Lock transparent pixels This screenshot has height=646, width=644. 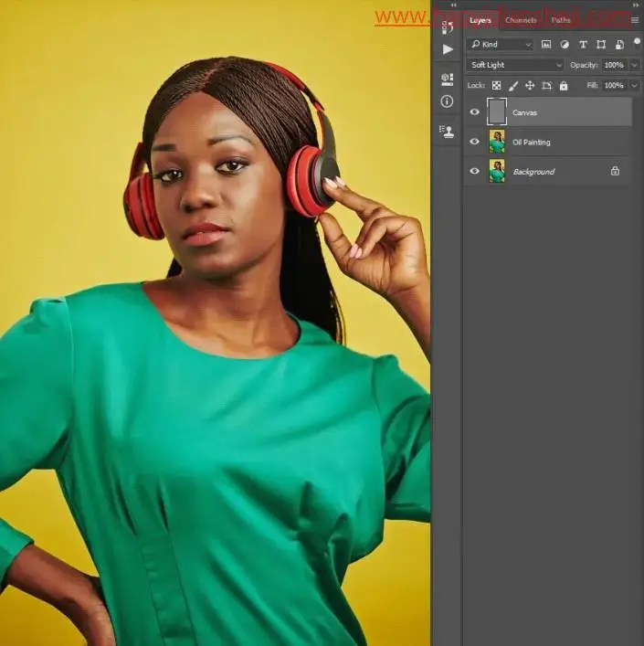[x=497, y=85]
